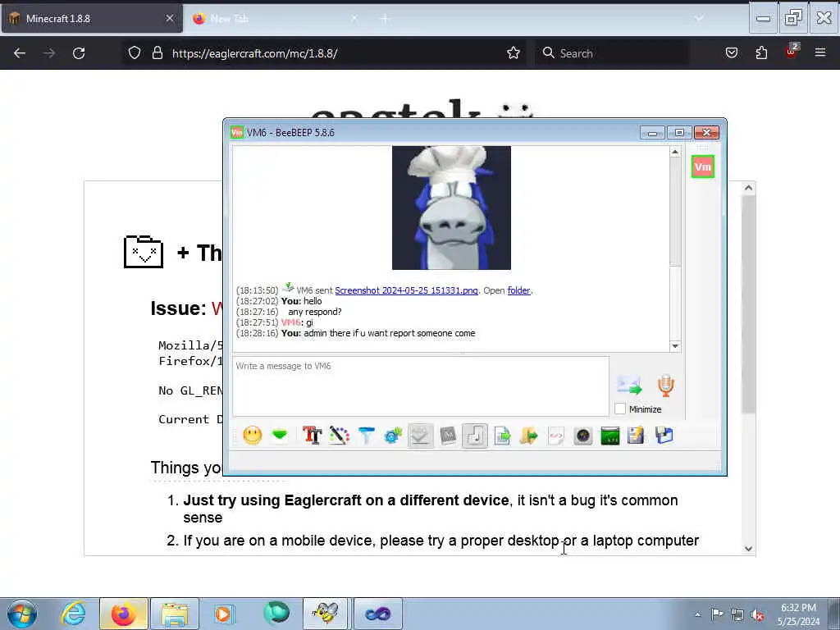
Task: Click the microphone voice message icon
Action: tap(666, 386)
